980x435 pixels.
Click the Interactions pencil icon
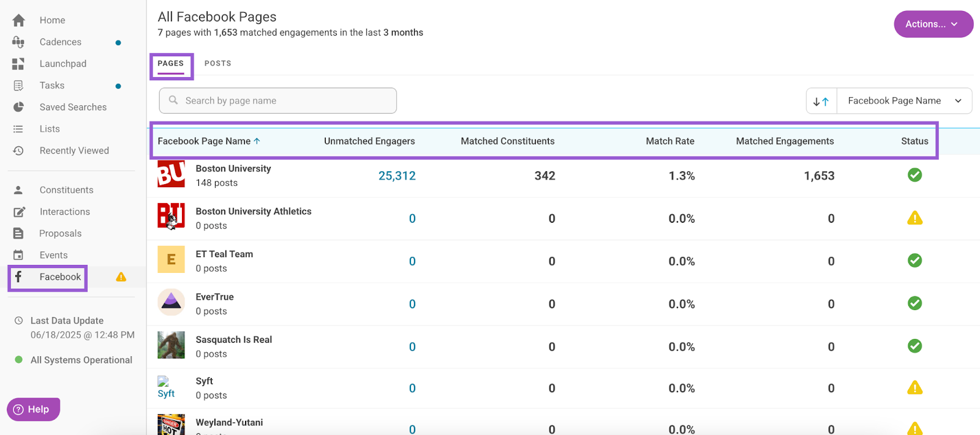pyautogui.click(x=19, y=212)
